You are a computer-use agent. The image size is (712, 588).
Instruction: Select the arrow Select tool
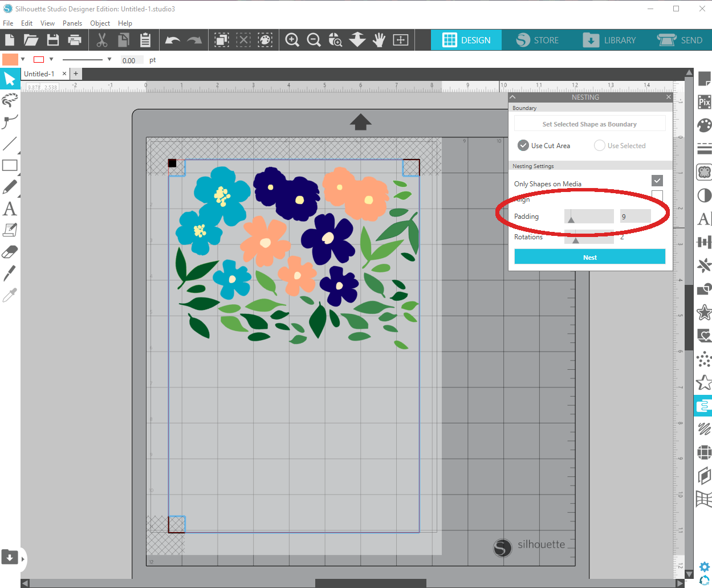point(10,79)
